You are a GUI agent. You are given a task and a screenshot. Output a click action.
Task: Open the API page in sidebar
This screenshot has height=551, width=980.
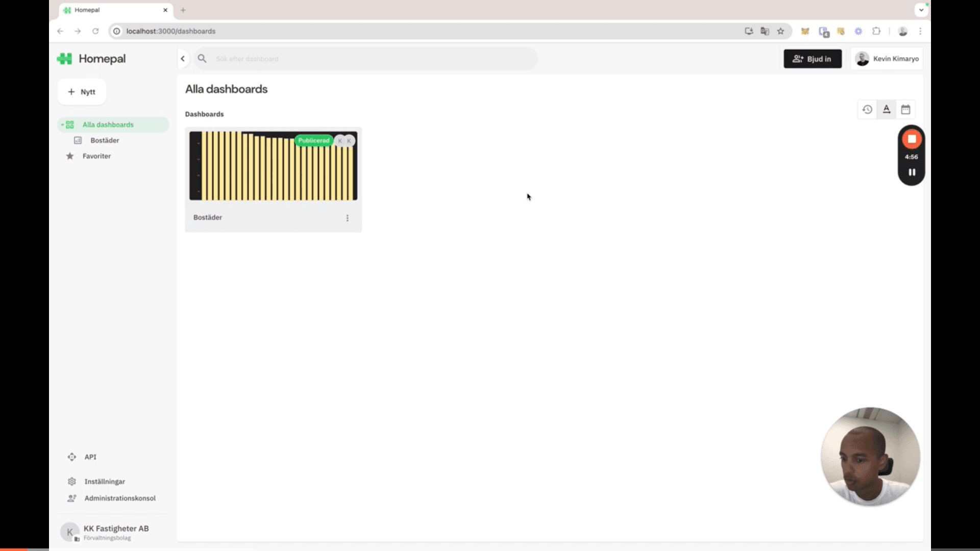pos(90,457)
